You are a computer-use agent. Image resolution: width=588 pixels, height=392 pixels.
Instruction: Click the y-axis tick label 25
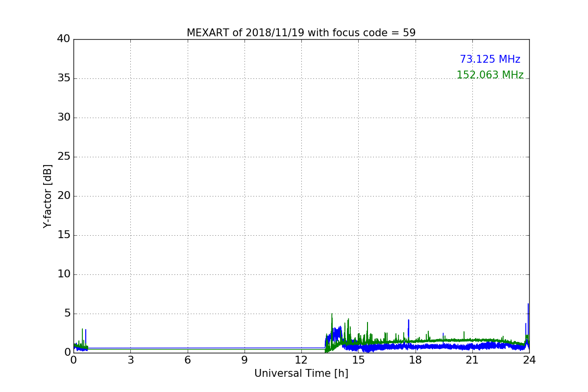click(64, 157)
